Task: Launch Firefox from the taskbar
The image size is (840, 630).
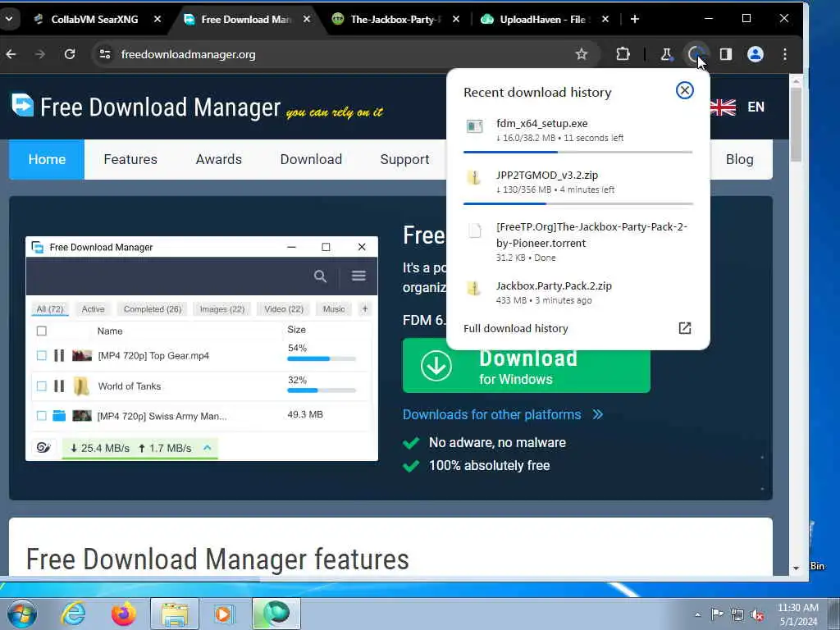Action: tap(123, 614)
